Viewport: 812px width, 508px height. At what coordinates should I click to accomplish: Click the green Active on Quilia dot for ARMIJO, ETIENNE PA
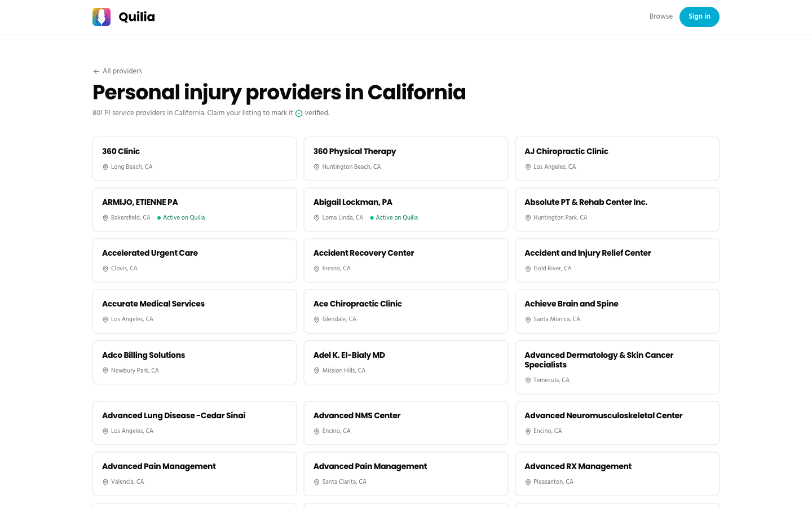[160, 218]
